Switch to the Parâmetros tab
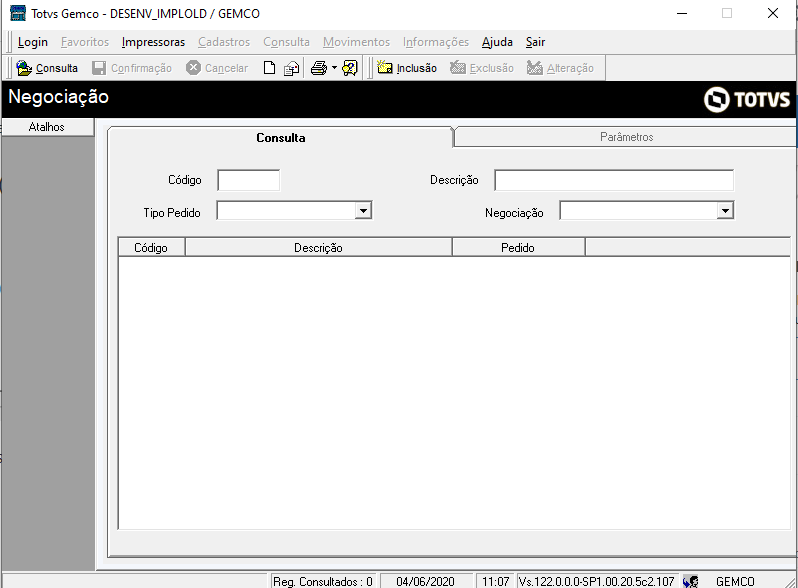This screenshot has width=798, height=588. 626,137
